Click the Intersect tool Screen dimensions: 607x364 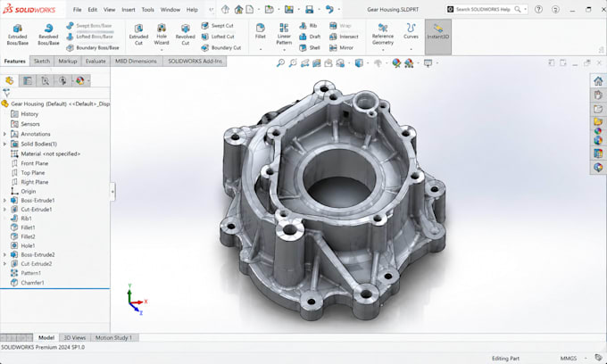click(344, 37)
